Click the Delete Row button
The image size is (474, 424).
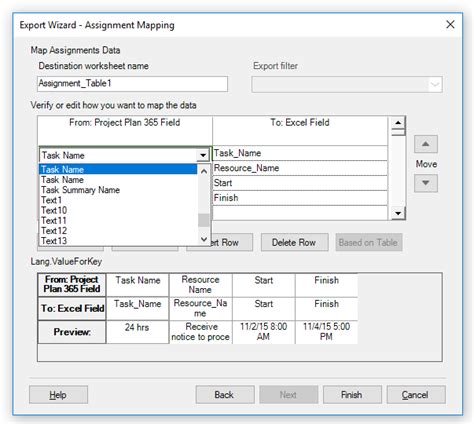(x=294, y=242)
